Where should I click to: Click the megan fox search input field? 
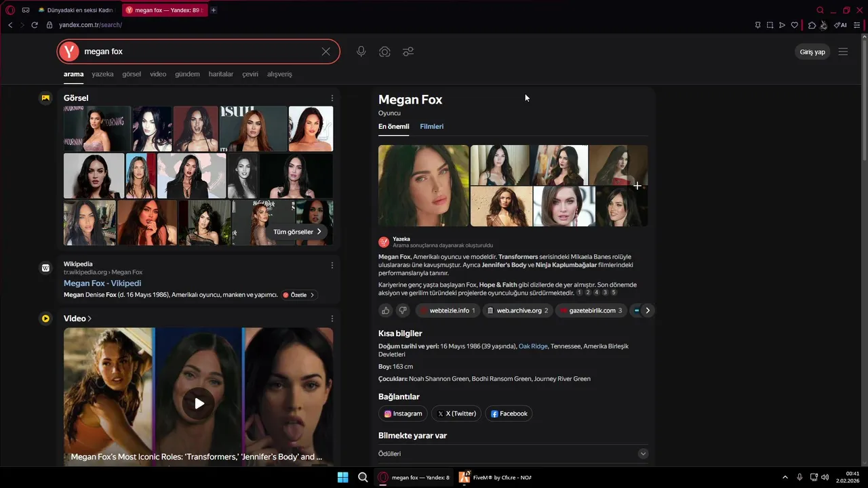click(197, 52)
